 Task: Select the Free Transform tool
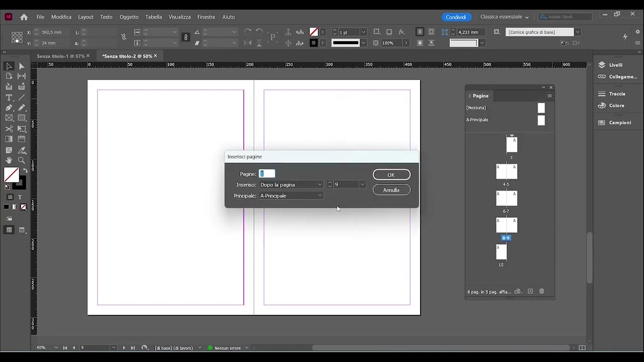[22, 129]
